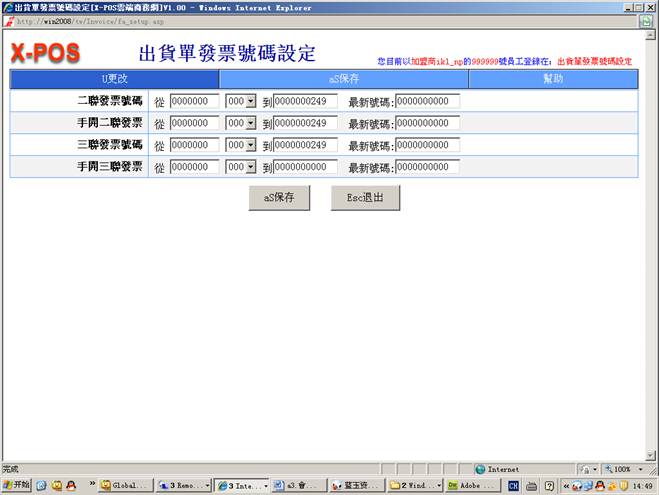Expand the 手開二聯發票 000 dropdown
659x495 pixels.
250,123
